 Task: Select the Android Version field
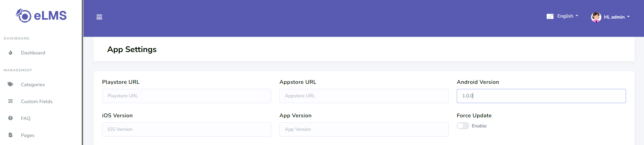click(541, 96)
